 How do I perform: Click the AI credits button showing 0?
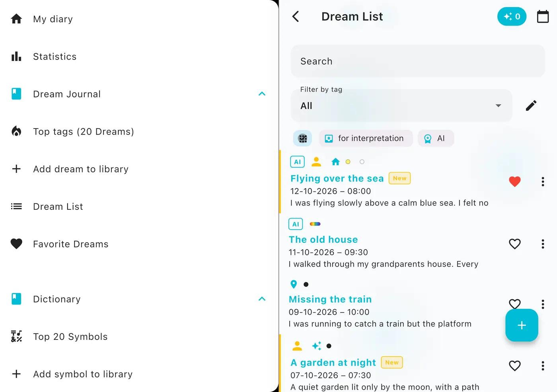coord(512,16)
